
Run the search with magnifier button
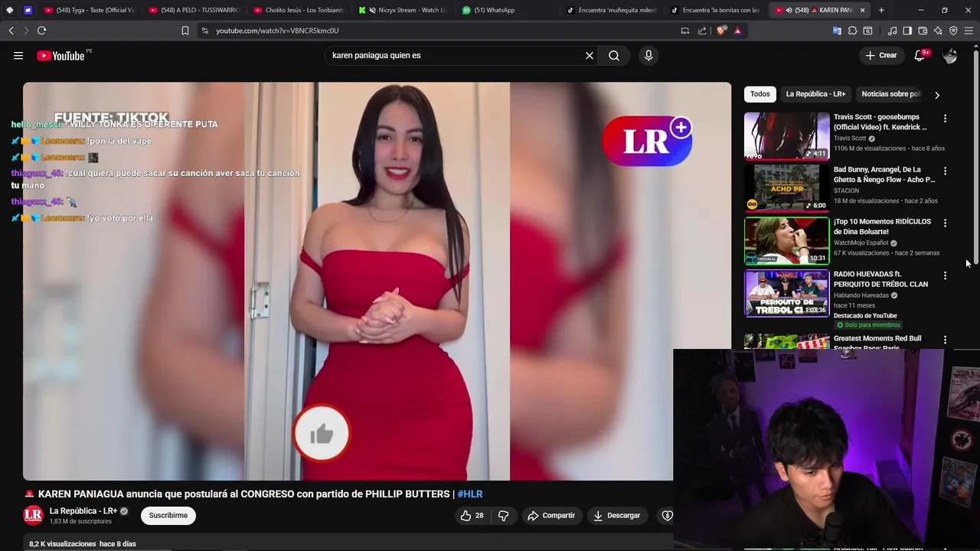tap(614, 55)
